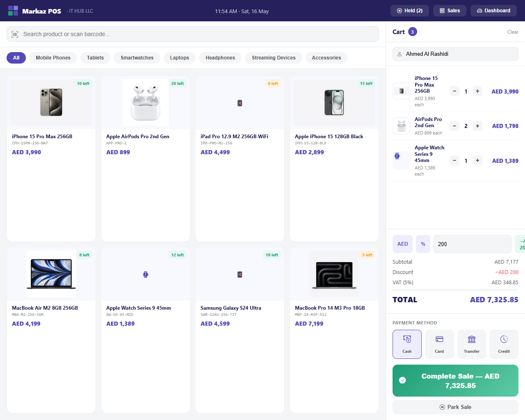Click the discount amount field showing 200

[x=472, y=244]
